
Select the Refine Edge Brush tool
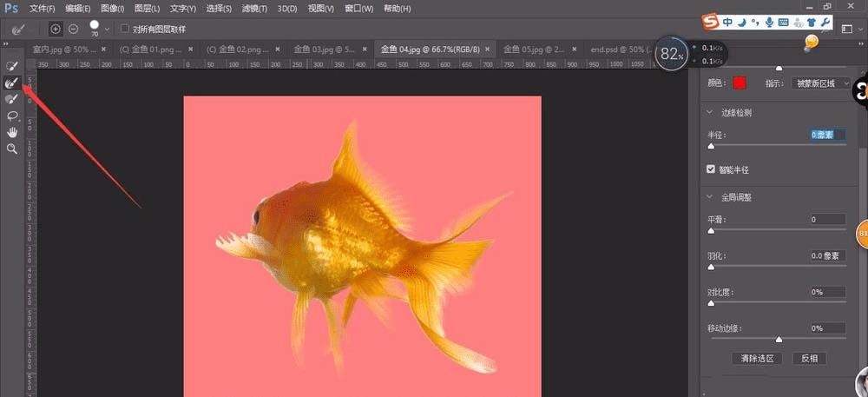click(x=12, y=83)
